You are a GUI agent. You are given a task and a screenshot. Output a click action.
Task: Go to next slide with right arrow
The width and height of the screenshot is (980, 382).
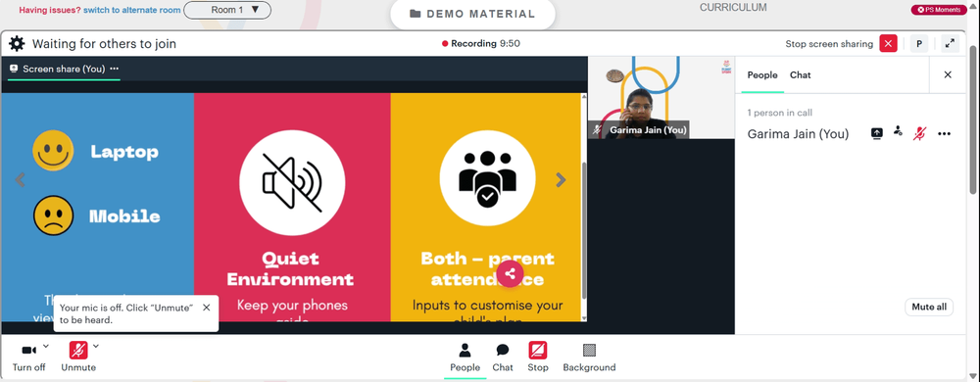coord(561,180)
